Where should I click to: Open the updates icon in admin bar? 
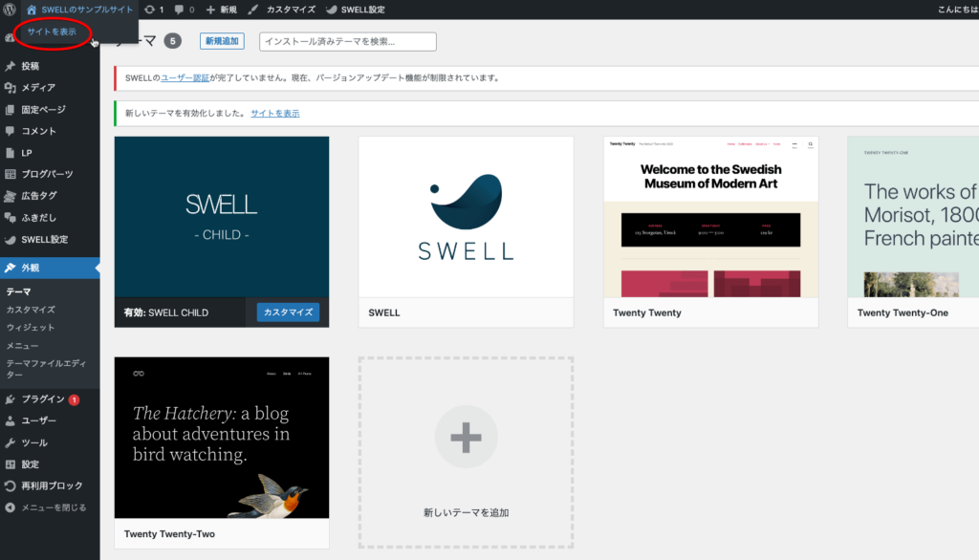tap(149, 10)
